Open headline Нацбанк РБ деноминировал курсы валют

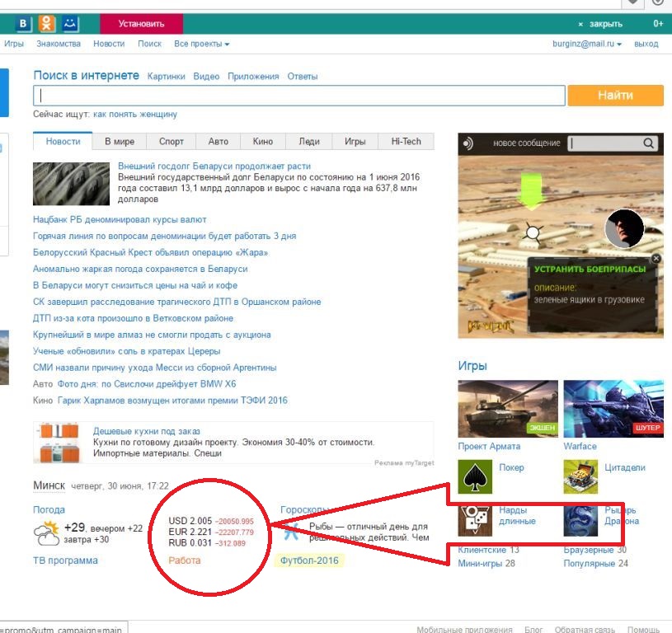(x=120, y=220)
